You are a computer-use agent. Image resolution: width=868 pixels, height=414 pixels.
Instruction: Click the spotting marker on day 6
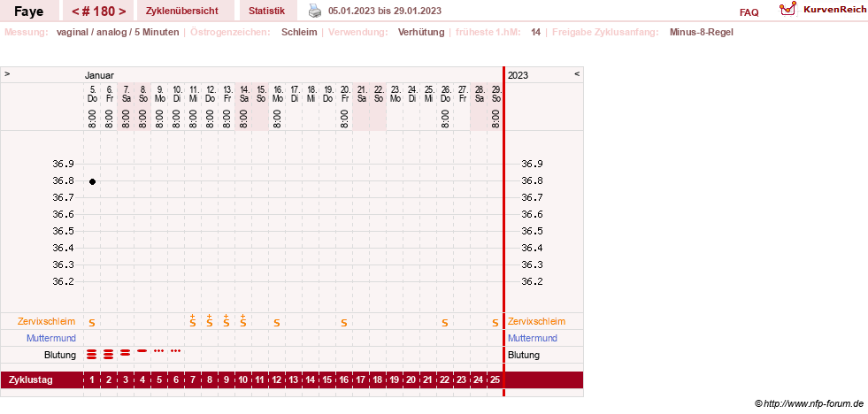[175, 351]
